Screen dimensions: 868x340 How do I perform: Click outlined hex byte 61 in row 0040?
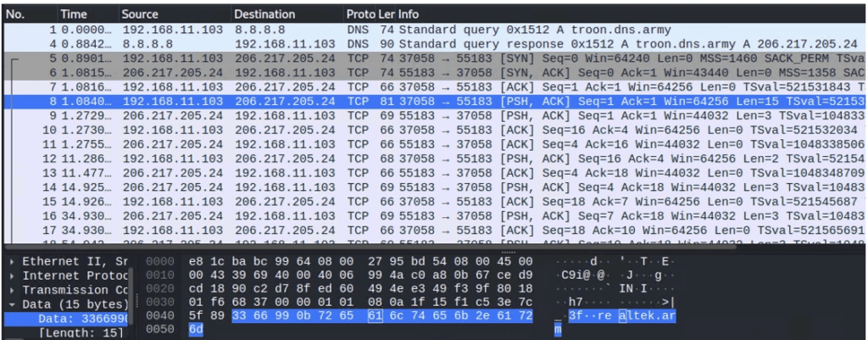coord(376,318)
